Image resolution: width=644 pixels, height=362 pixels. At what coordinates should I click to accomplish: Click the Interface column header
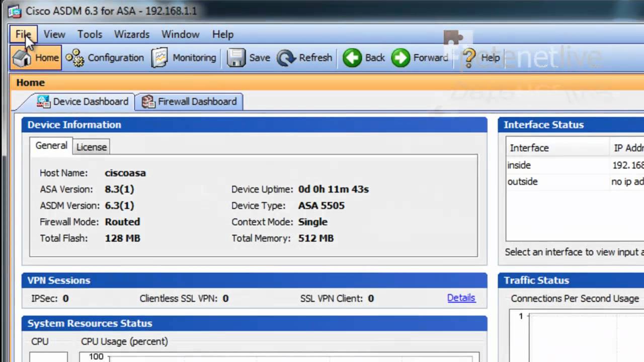click(557, 148)
